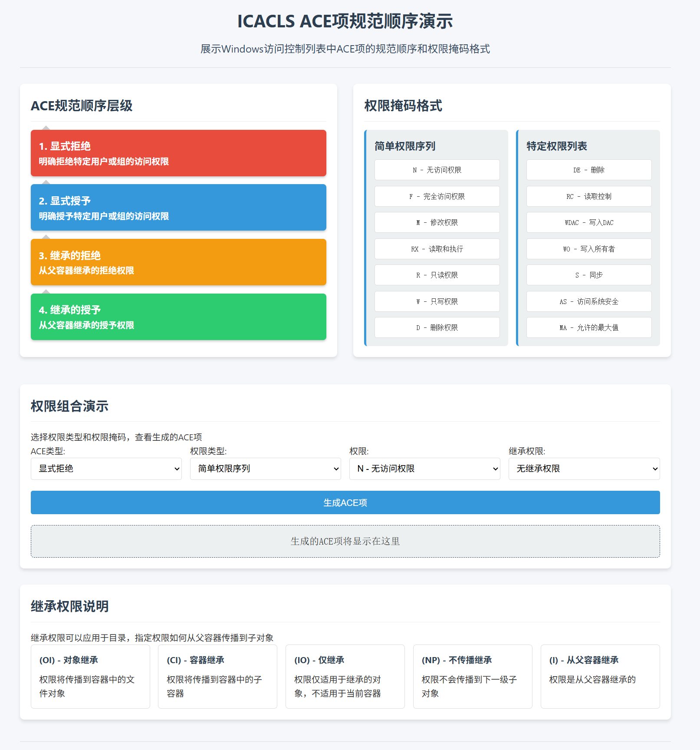This screenshot has height=750, width=700.
Task: Click the DE - 删除 item
Action: pyautogui.click(x=589, y=170)
